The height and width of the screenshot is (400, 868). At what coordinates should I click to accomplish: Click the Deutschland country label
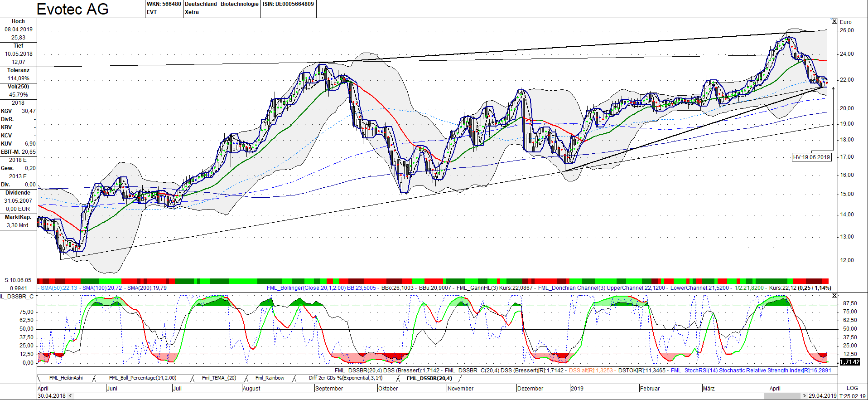tap(201, 4)
